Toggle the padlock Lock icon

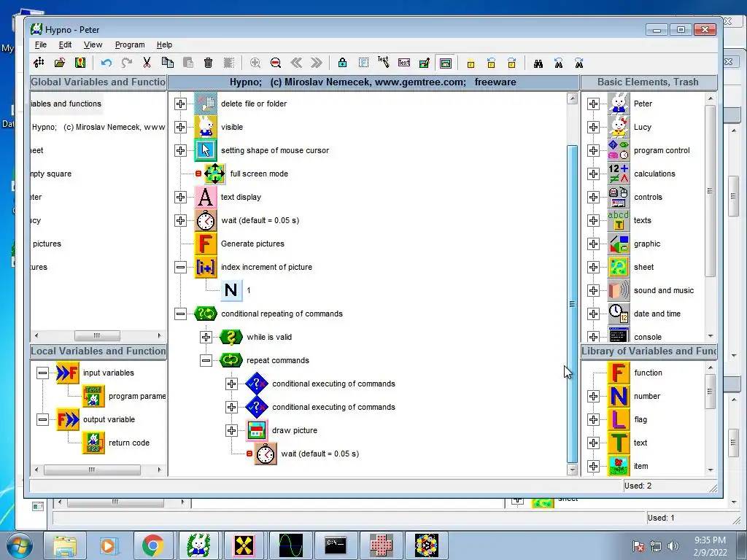pos(342,63)
